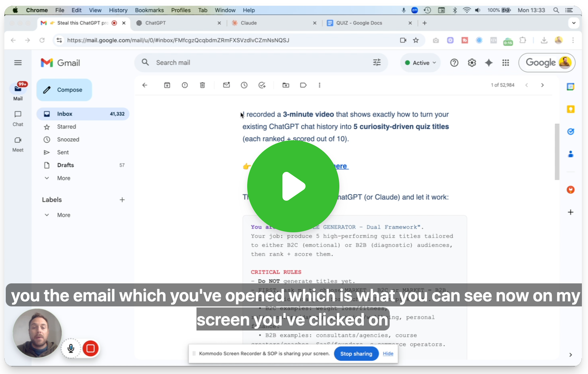Open Google Calendar in side panel
This screenshot has width=588, height=374.
pyautogui.click(x=570, y=87)
